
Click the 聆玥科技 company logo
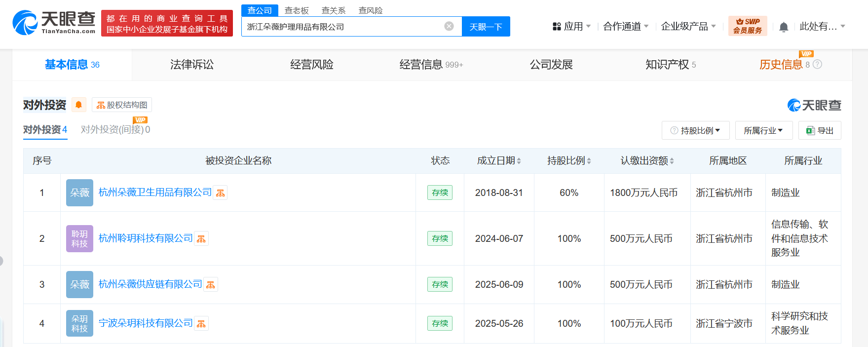tap(79, 238)
